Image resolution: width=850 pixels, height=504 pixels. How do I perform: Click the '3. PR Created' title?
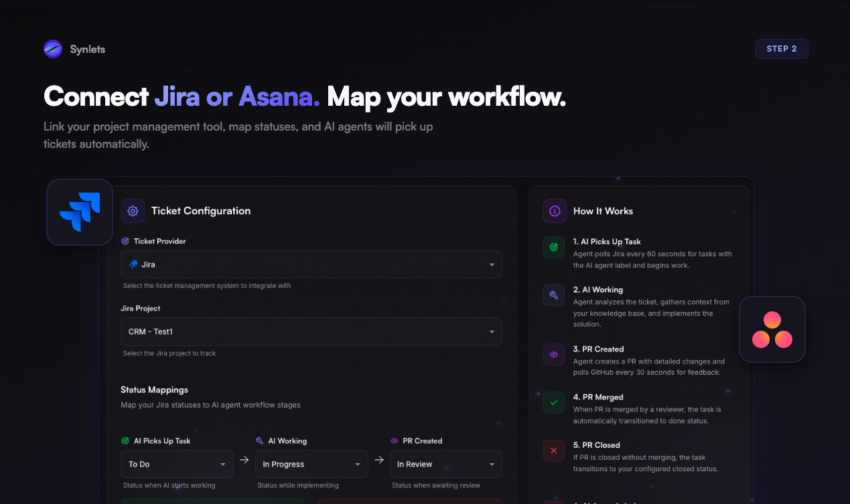pos(599,349)
